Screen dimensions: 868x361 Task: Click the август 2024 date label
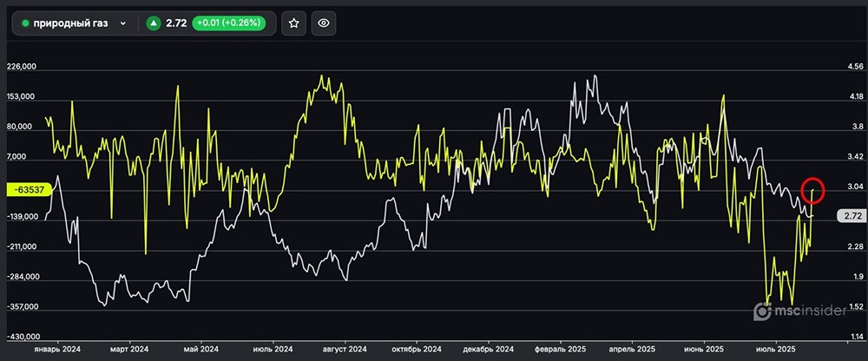click(x=343, y=348)
